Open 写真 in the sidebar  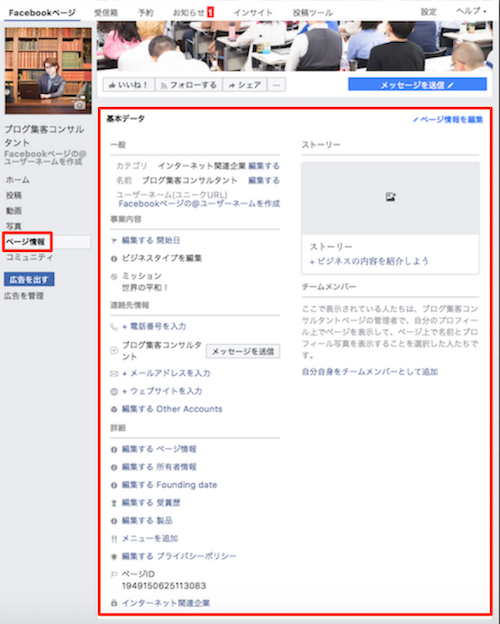click(x=14, y=226)
